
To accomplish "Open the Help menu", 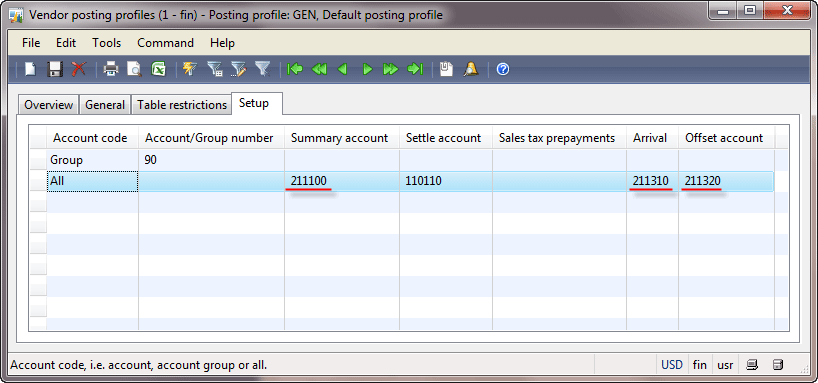I will pyautogui.click(x=222, y=43).
